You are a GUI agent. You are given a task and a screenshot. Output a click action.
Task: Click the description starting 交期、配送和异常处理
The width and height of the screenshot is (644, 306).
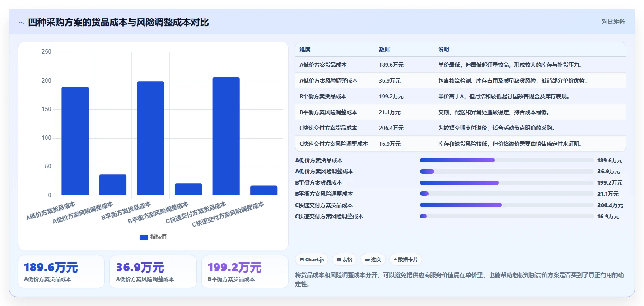494,112
